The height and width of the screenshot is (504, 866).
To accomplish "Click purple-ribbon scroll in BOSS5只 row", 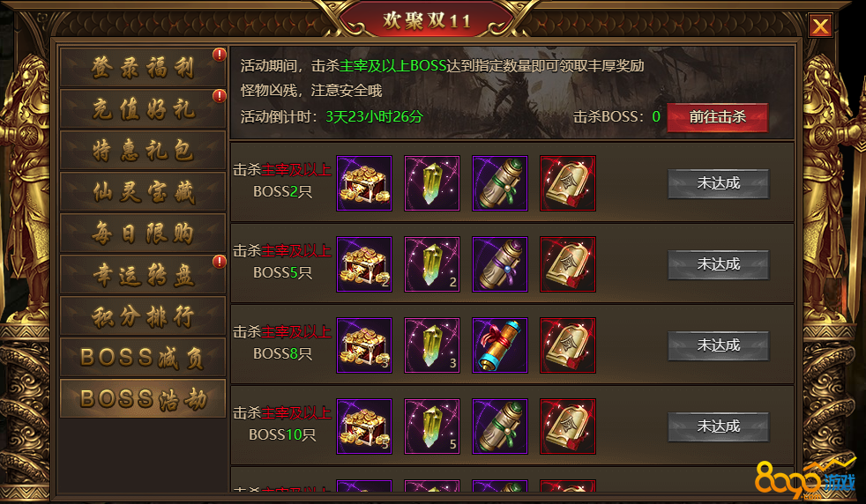I will [x=500, y=264].
